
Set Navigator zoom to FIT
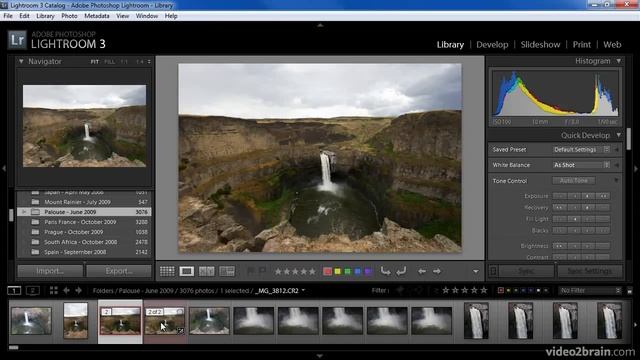point(95,62)
